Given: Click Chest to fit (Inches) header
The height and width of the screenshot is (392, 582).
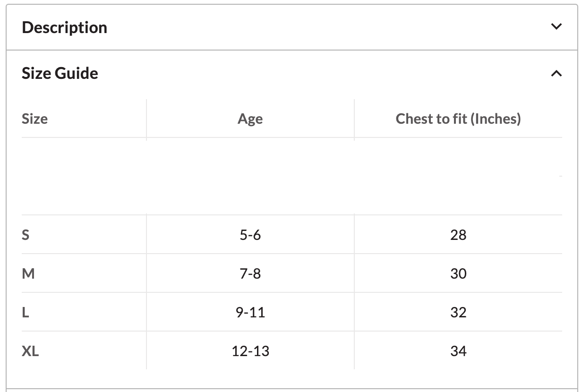Looking at the screenshot, I should click(458, 119).
